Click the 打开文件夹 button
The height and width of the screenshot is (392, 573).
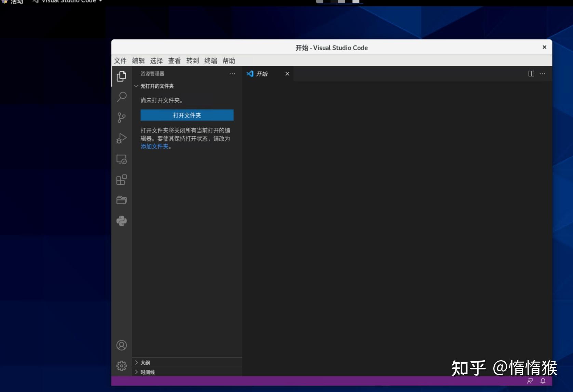(187, 115)
